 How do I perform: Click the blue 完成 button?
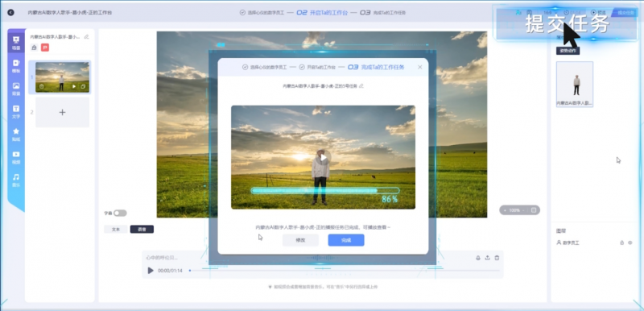coord(346,240)
